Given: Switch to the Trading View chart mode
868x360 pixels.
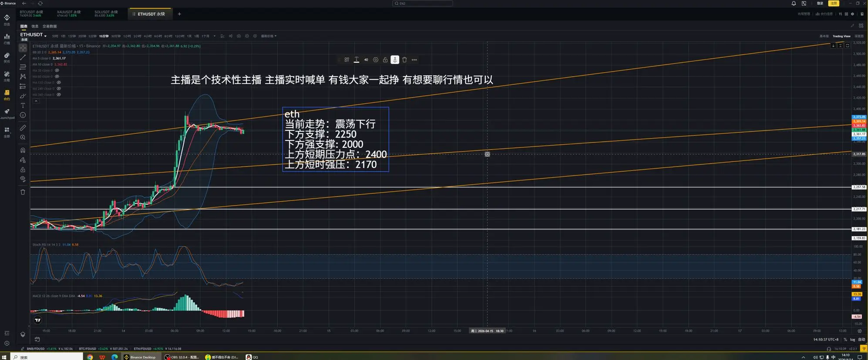Looking at the screenshot, I should click(x=841, y=36).
